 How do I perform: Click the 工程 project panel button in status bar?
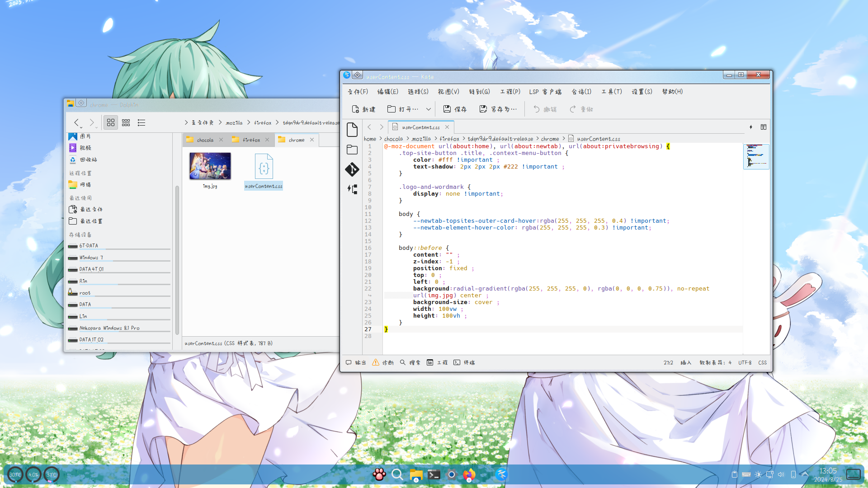(437, 362)
